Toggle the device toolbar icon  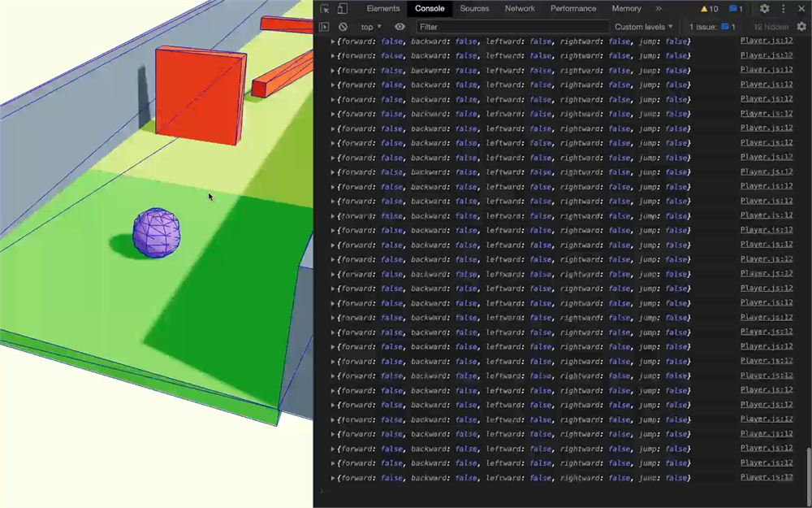click(343, 9)
